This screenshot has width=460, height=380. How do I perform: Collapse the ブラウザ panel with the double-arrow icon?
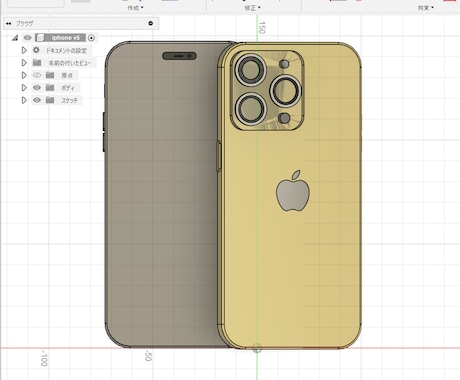coord(9,23)
